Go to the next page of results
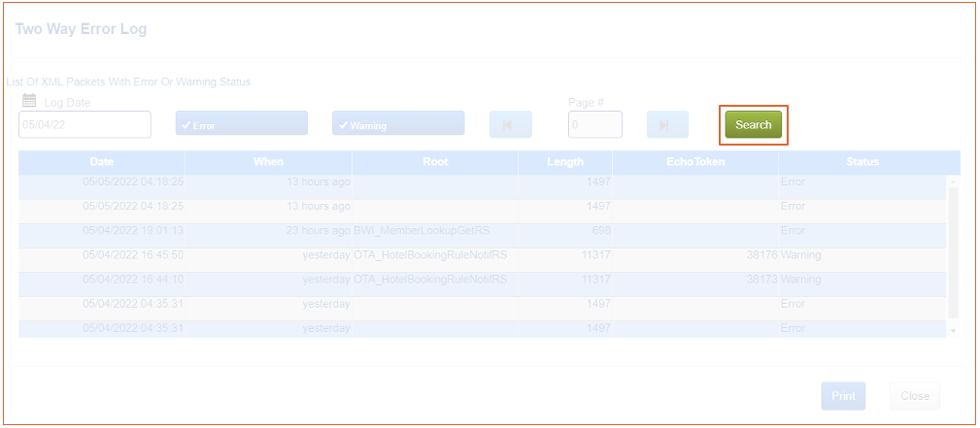This screenshot has height=428, width=980. point(667,125)
